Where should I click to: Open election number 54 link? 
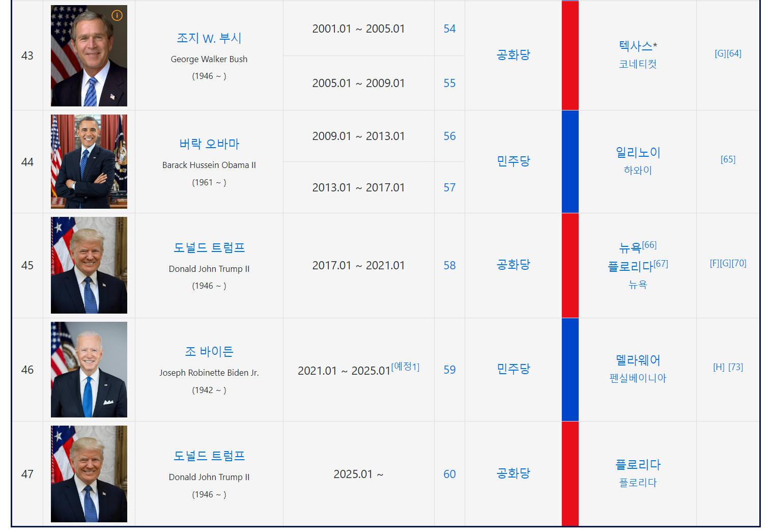click(449, 29)
